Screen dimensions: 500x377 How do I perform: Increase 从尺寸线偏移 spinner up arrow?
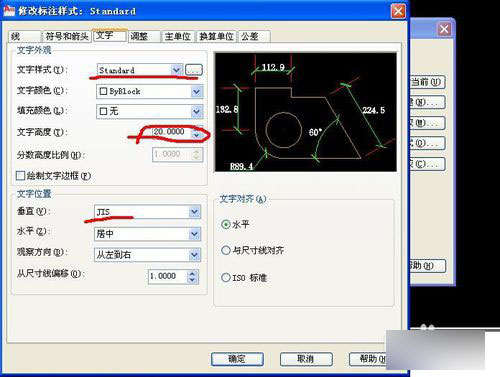click(192, 273)
